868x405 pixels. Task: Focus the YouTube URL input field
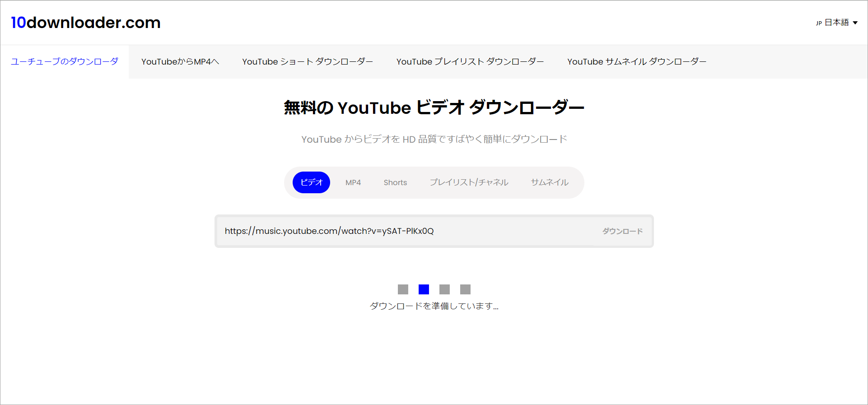tap(405, 231)
